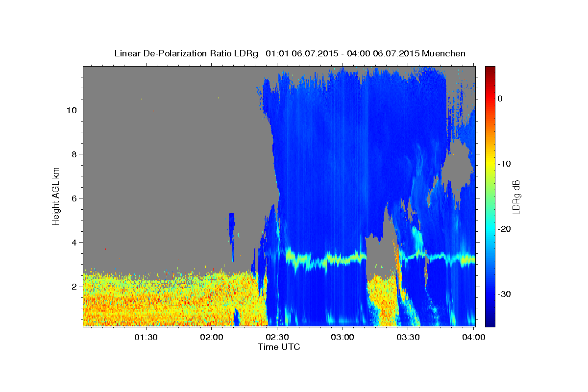
Task: Click the height tick label 10
Action: 72,110
